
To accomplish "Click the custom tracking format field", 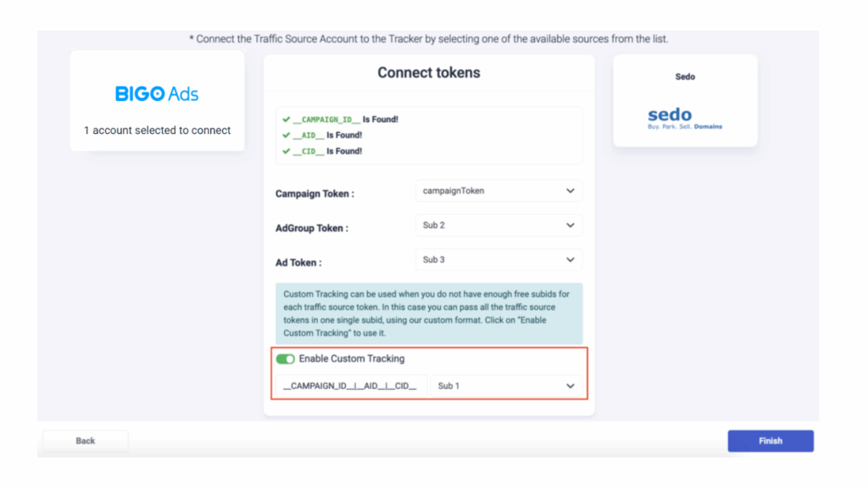I will pos(352,385).
